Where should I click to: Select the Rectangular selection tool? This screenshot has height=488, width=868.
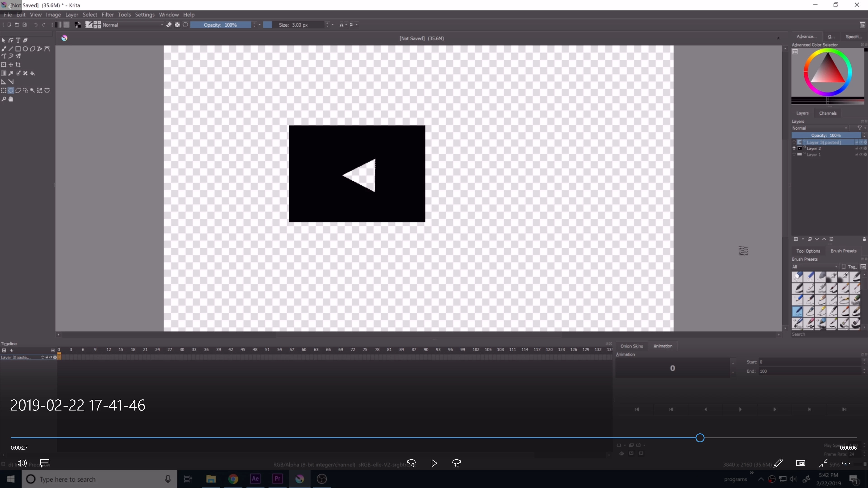click(x=4, y=90)
